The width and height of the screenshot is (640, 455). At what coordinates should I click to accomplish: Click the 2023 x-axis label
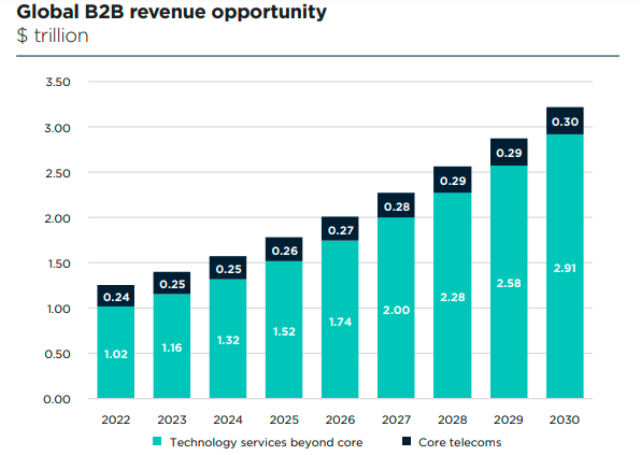pyautogui.click(x=172, y=419)
